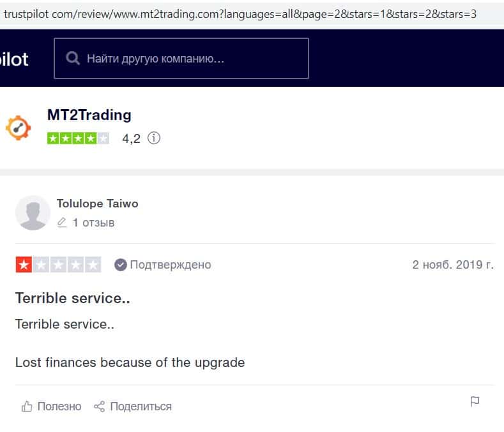Flag this review with the flag icon

pos(475,402)
